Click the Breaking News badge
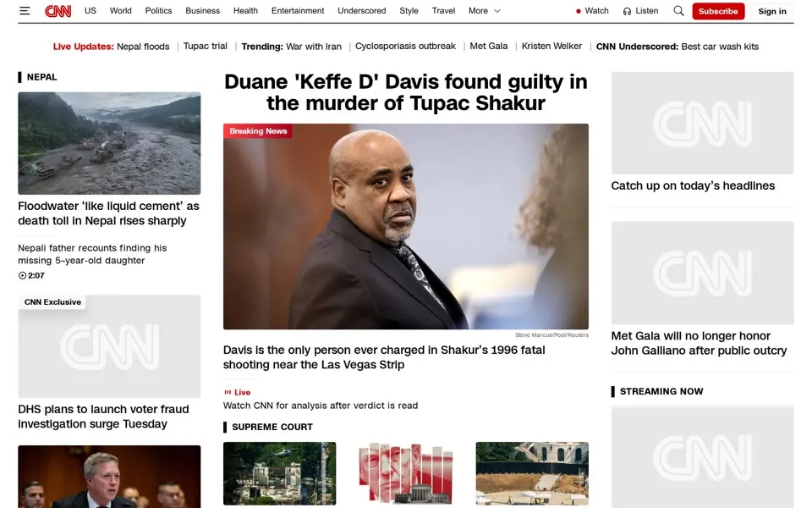 click(258, 131)
